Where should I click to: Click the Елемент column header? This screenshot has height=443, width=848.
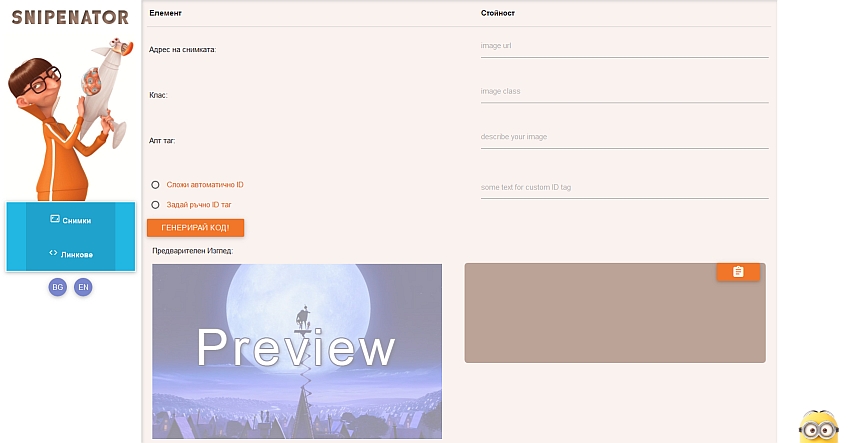pyautogui.click(x=165, y=13)
